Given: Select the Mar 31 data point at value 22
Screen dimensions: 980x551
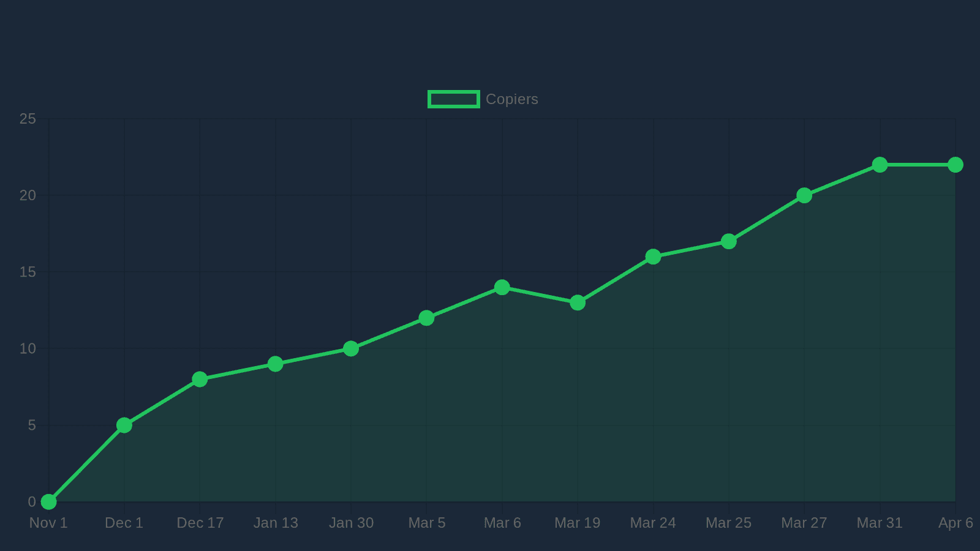Looking at the screenshot, I should pos(880,164).
